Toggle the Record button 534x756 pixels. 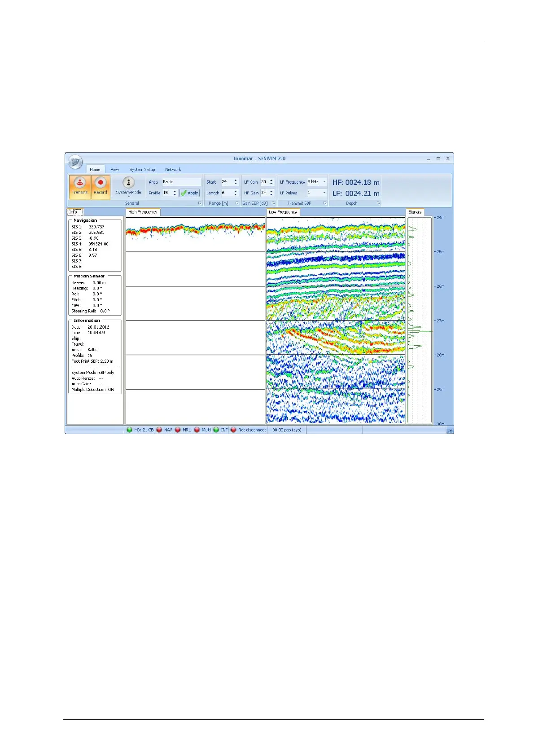[101, 186]
